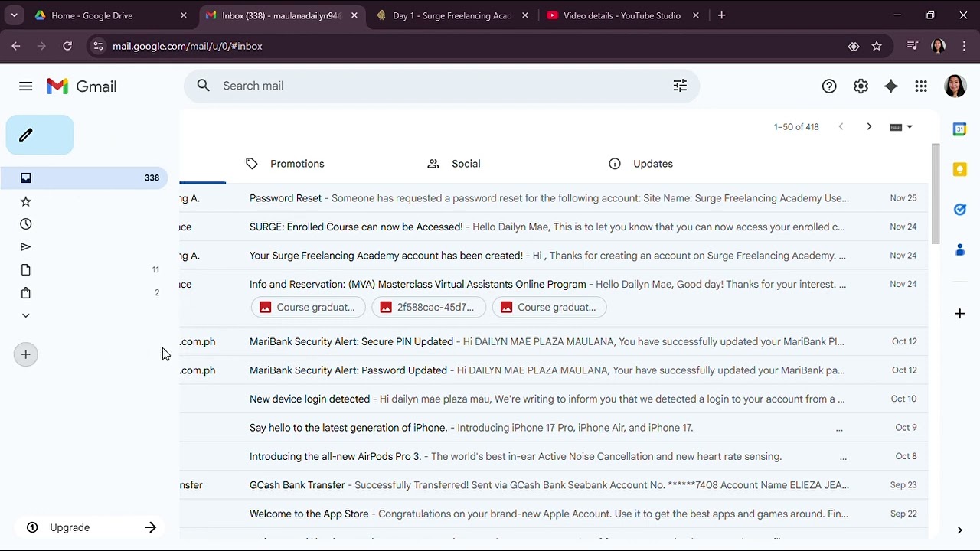Open the last Course graduat... attachment chip

coord(549,307)
